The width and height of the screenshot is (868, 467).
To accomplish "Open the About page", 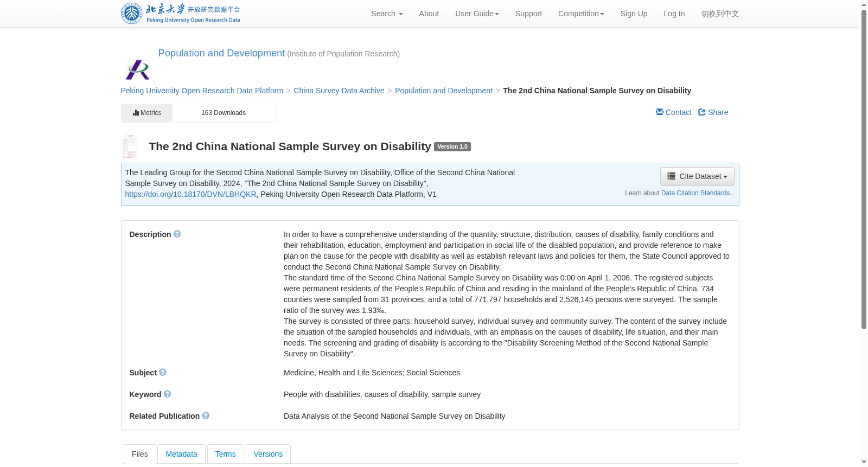I will [x=429, y=14].
